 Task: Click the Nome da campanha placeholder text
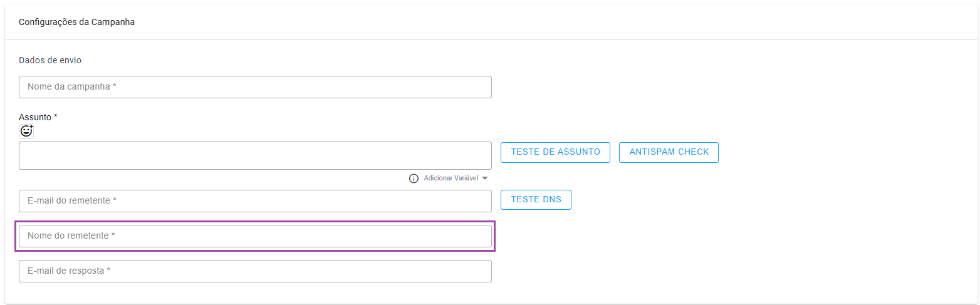click(72, 87)
